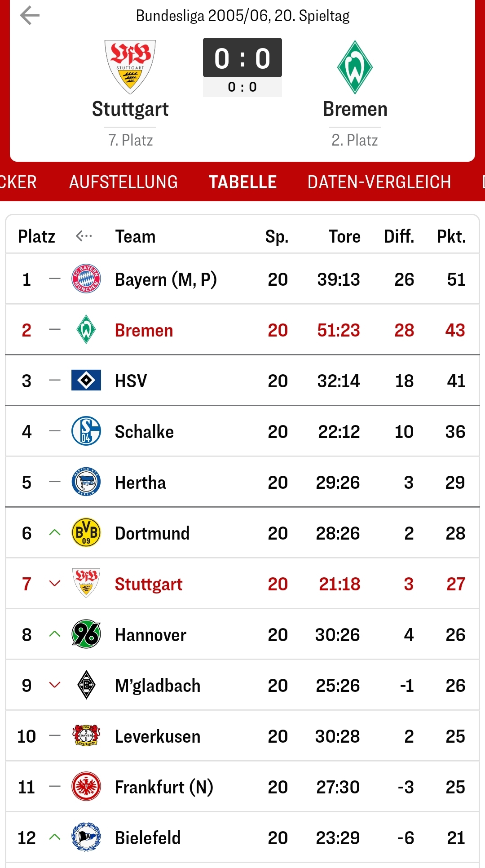
Task: Tap the VfB Stuttgart crest in header
Action: [x=130, y=66]
